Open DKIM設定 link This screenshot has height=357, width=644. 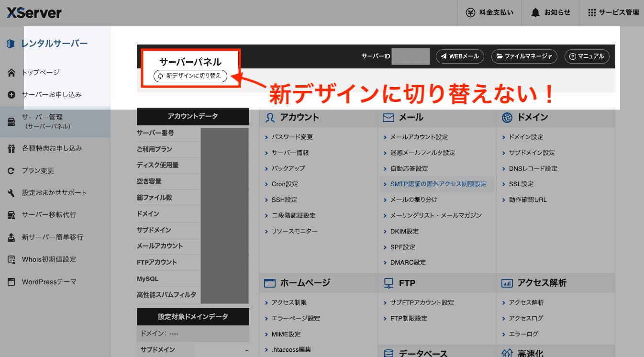(404, 231)
